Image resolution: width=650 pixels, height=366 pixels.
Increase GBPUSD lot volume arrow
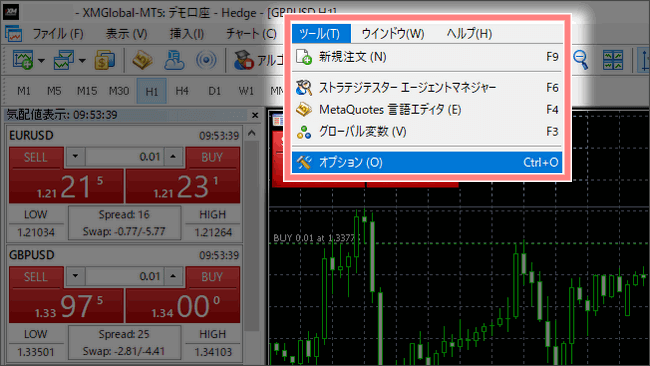click(173, 276)
